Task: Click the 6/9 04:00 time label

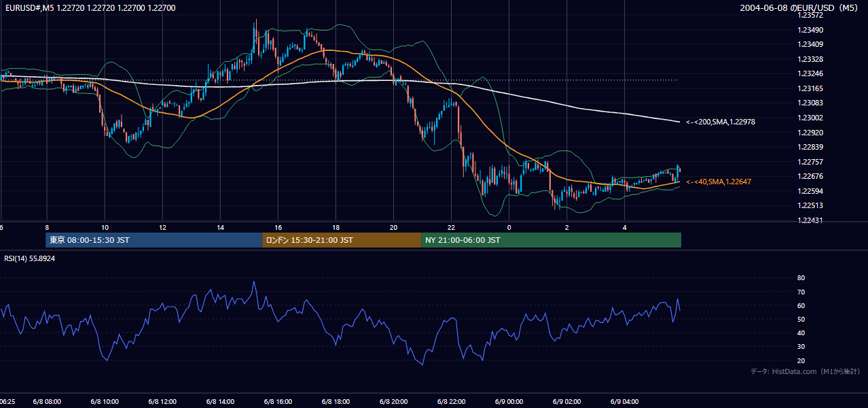Action: click(624, 402)
